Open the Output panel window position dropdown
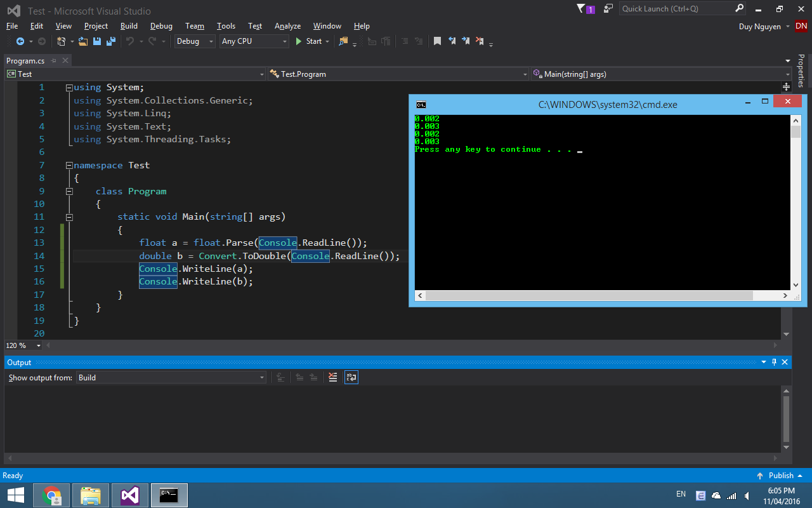Image resolution: width=812 pixels, height=508 pixels. (x=764, y=362)
